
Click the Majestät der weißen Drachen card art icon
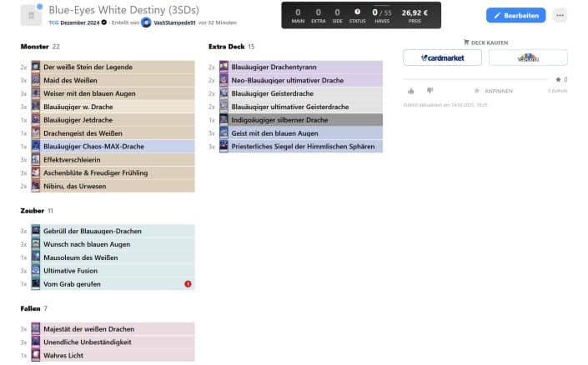tap(36, 328)
